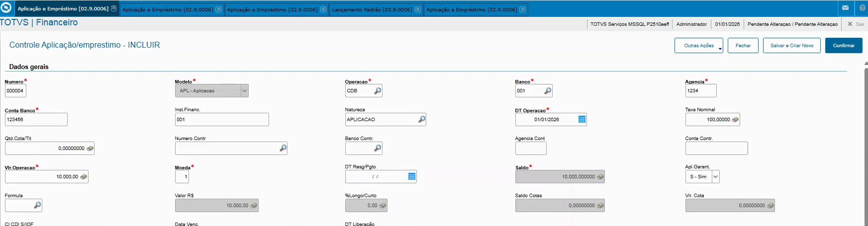Click Saldo Cotas calculator icon
868x226 pixels.
click(x=600, y=205)
